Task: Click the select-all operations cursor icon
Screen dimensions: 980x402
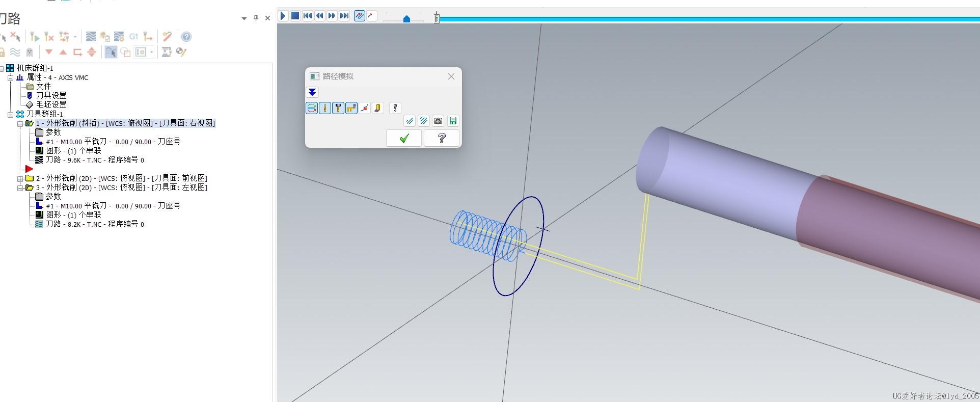Action: (3, 37)
